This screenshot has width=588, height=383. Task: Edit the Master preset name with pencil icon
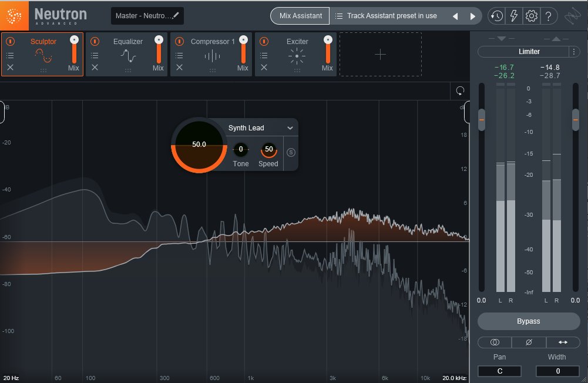coord(176,15)
